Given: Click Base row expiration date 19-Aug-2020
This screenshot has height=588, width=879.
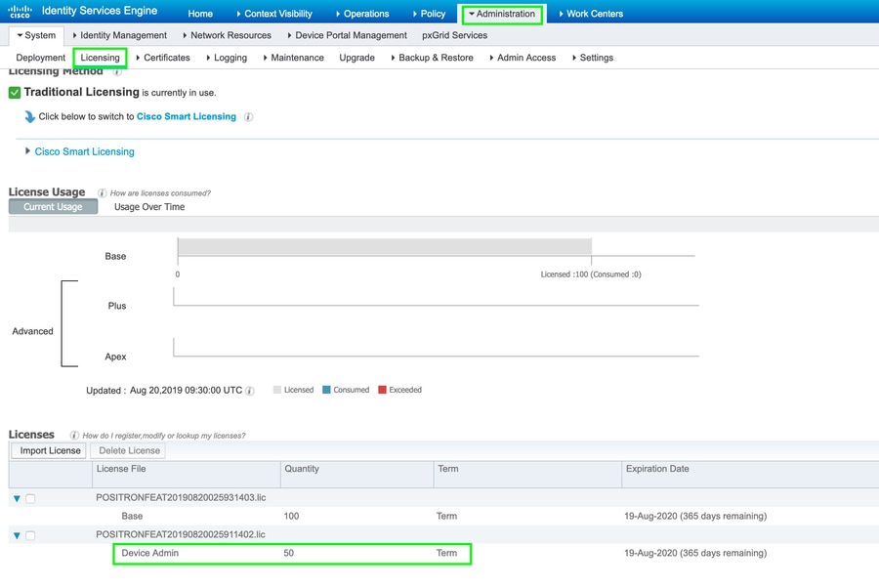Looking at the screenshot, I should pyautogui.click(x=695, y=516).
